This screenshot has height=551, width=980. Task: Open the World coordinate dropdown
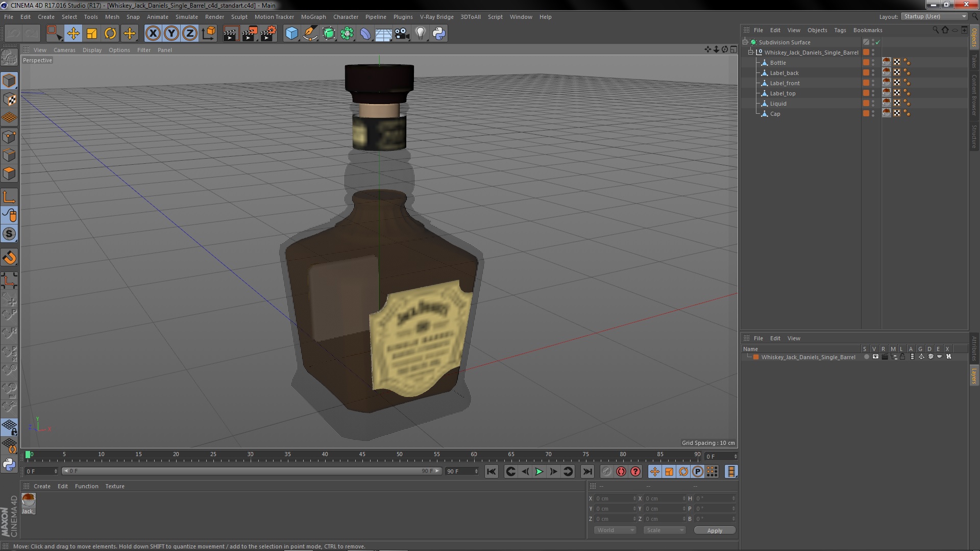pyautogui.click(x=615, y=531)
